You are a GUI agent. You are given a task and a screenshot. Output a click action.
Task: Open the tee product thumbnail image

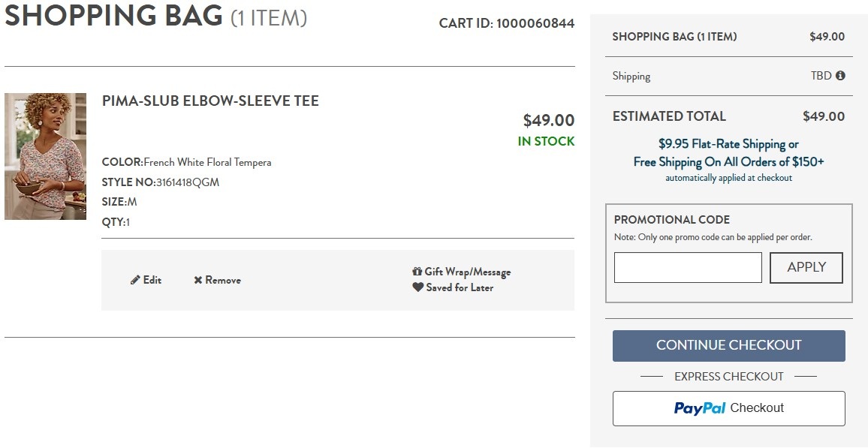click(45, 156)
